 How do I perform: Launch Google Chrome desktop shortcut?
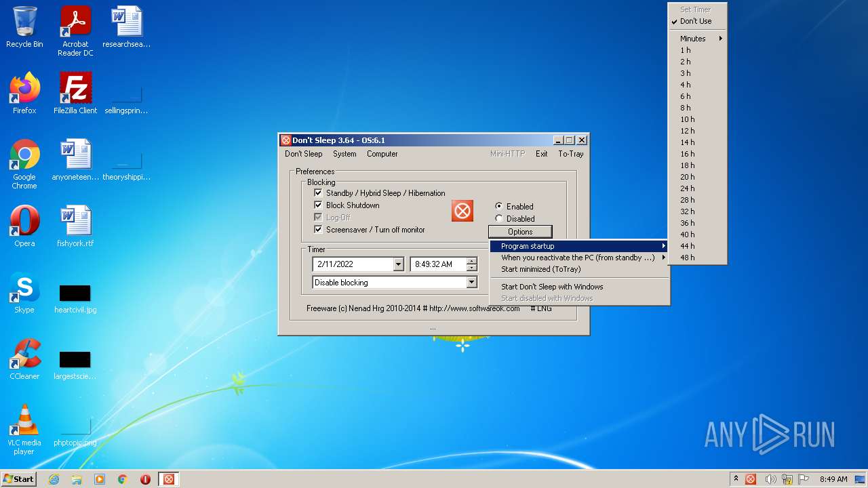pyautogui.click(x=24, y=164)
